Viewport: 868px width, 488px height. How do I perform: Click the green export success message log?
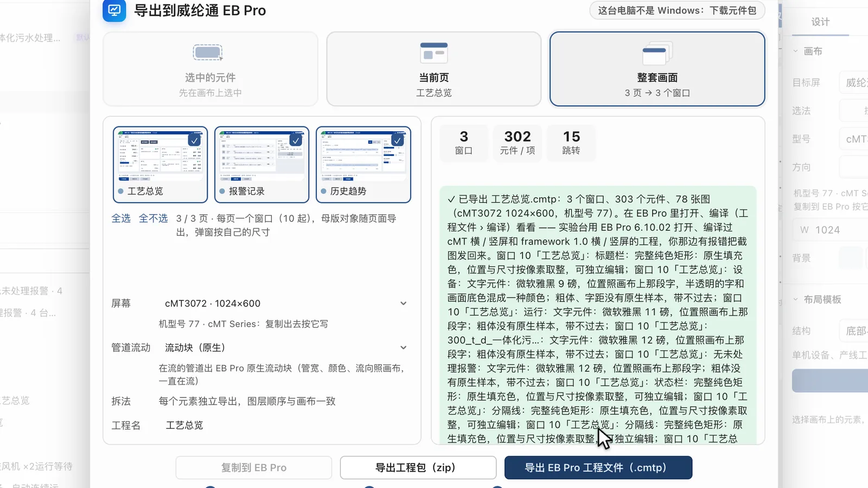click(598, 315)
